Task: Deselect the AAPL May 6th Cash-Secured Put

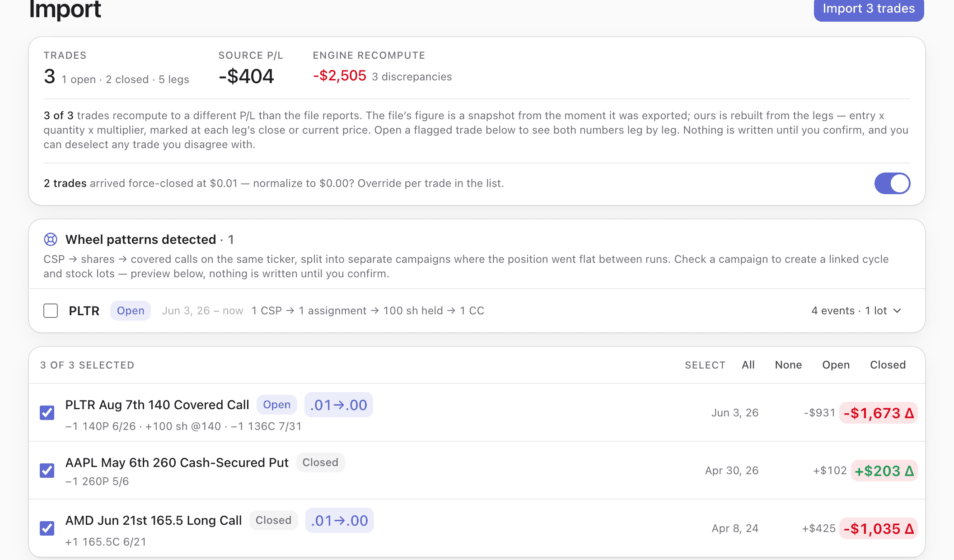Action: [47, 471]
